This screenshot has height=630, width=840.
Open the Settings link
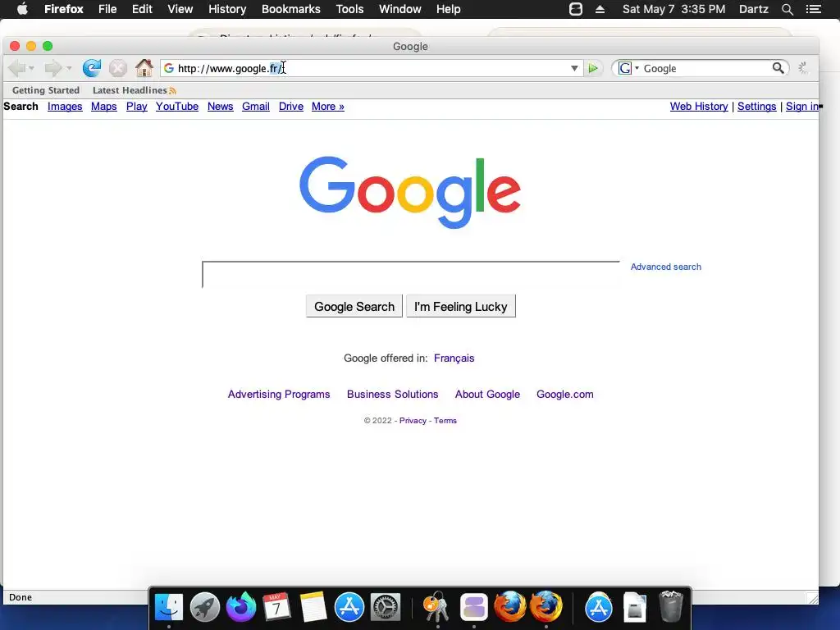[756, 107]
